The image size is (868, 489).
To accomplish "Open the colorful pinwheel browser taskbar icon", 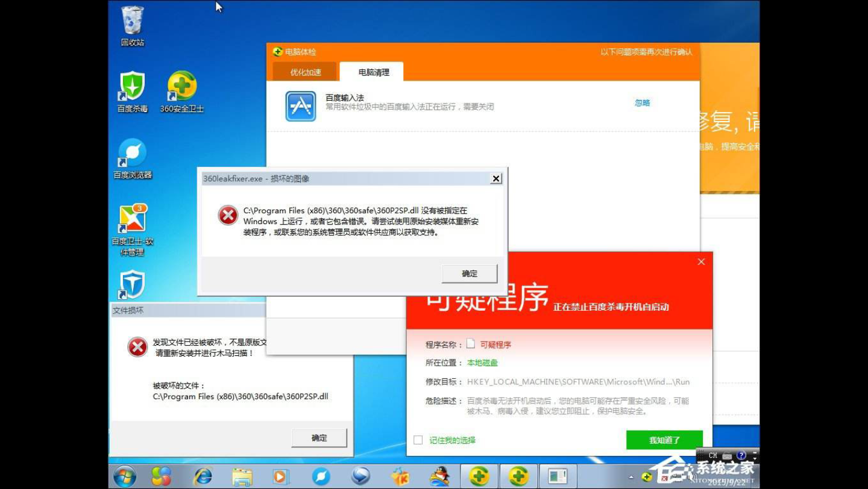I will (x=162, y=476).
